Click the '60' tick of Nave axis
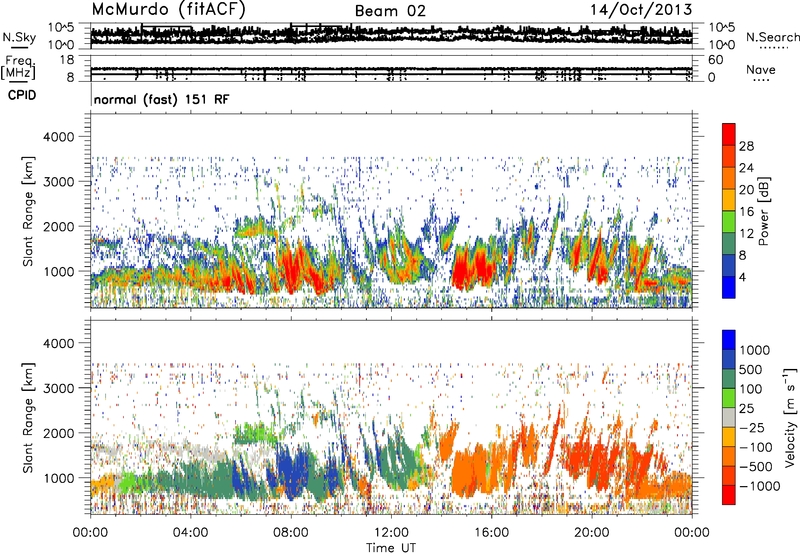The width and height of the screenshot is (800, 554). coord(716,60)
